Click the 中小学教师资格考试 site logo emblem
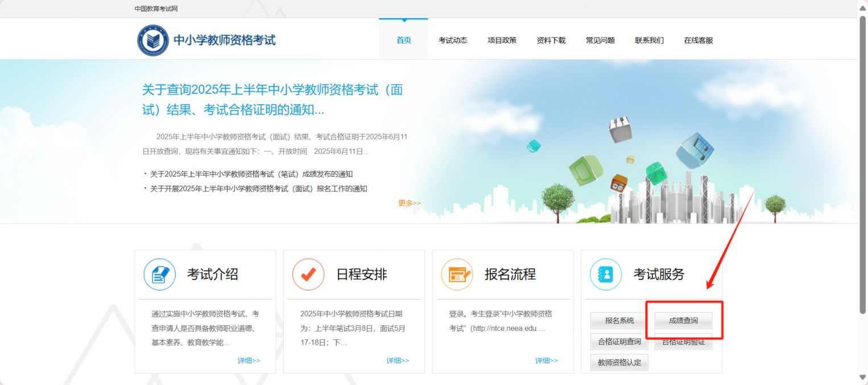The width and height of the screenshot is (868, 385). pyautogui.click(x=153, y=40)
